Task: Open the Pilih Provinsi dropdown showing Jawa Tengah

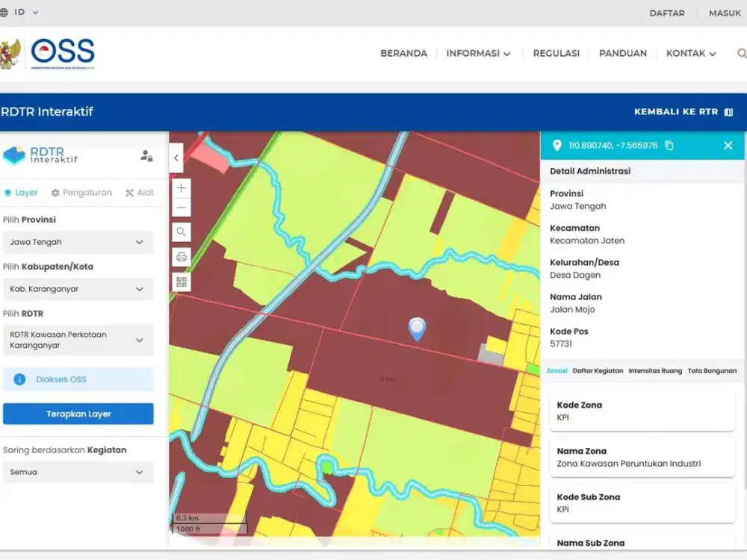Action: [x=78, y=242]
